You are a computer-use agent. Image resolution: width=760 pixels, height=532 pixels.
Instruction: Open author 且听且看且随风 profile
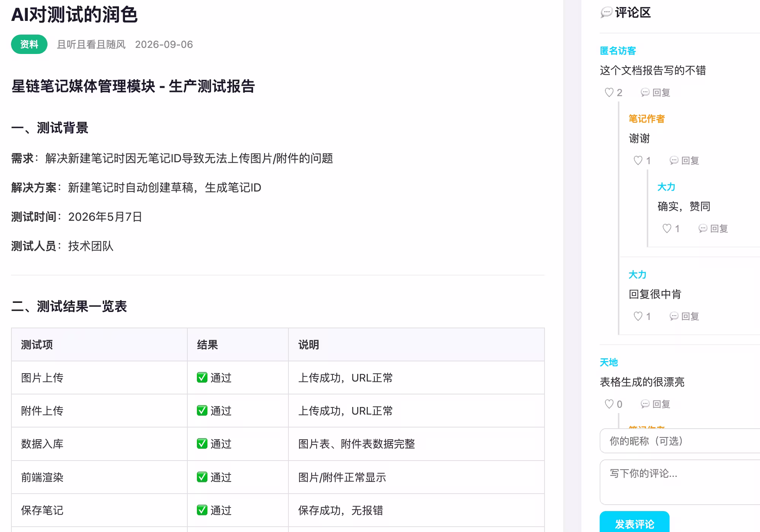[91, 44]
